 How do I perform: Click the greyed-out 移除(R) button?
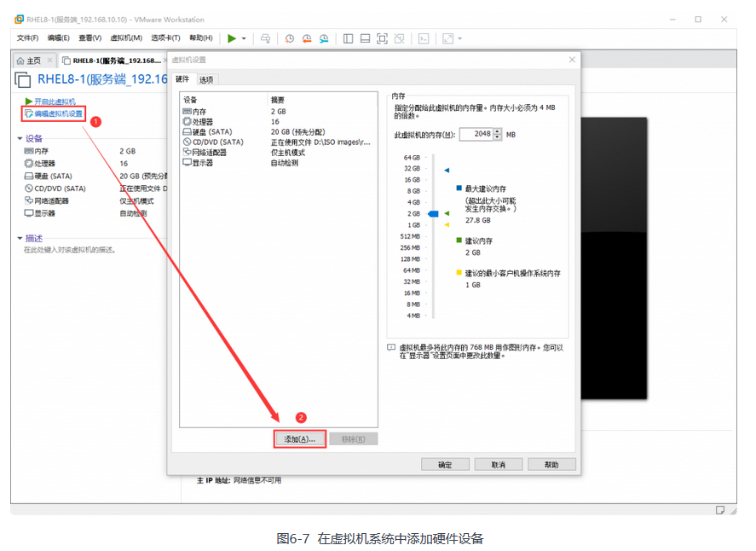354,439
